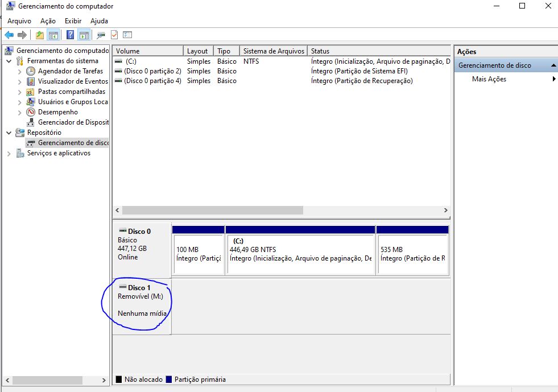Click Mais Ações in the actions pane
Image resolution: width=558 pixels, height=392 pixels.
coord(489,79)
